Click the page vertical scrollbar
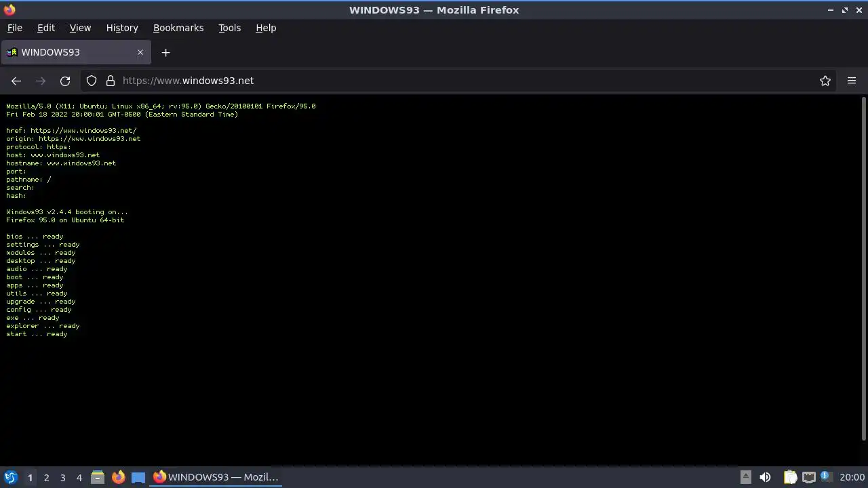Viewport: 868px width, 488px height. [863, 268]
